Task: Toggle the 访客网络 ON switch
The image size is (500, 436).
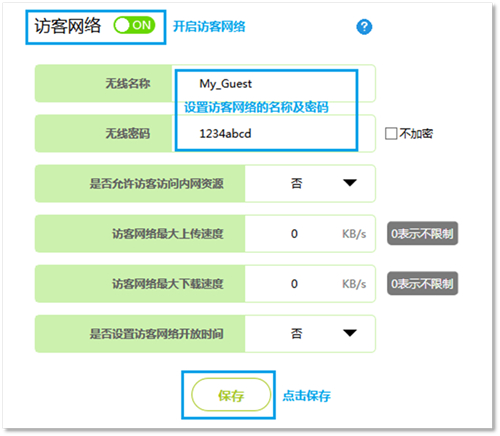Action: 134,25
